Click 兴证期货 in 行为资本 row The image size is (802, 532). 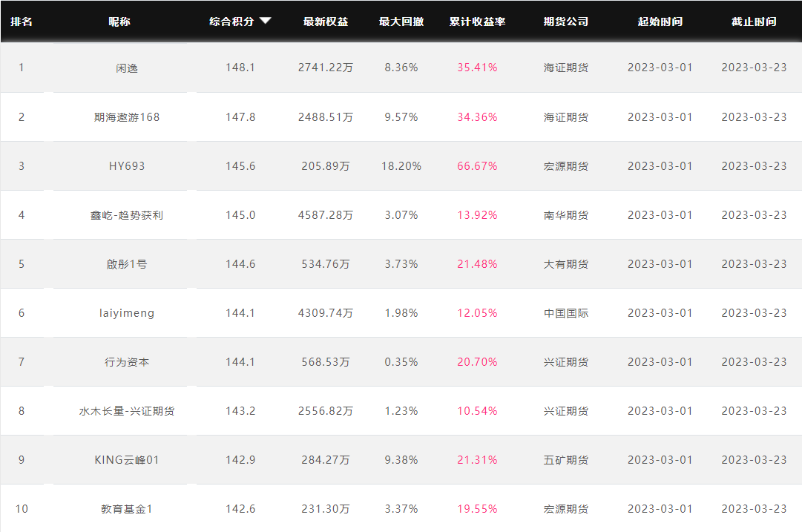565,362
